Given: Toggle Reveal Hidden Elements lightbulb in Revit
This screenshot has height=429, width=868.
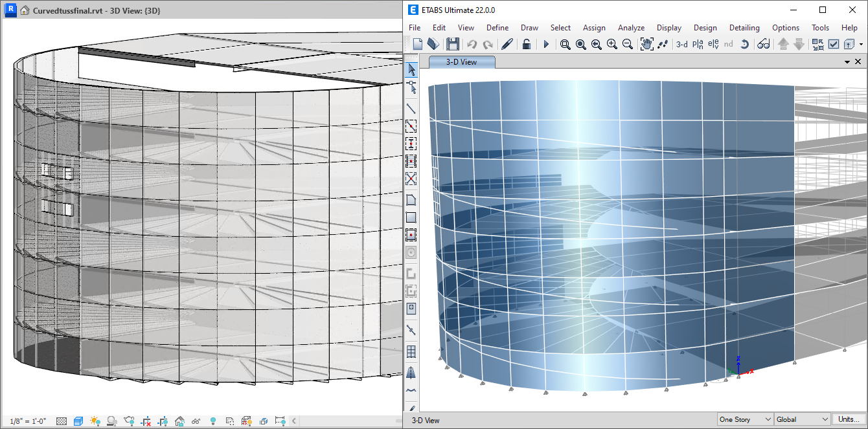Looking at the screenshot, I should tap(212, 420).
